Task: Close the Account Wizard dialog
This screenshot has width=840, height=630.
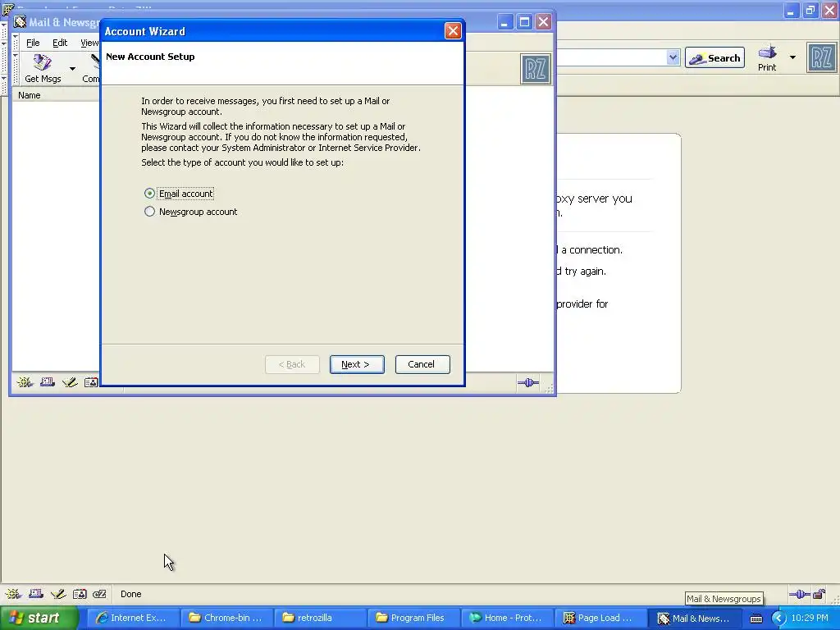Action: 453,31
